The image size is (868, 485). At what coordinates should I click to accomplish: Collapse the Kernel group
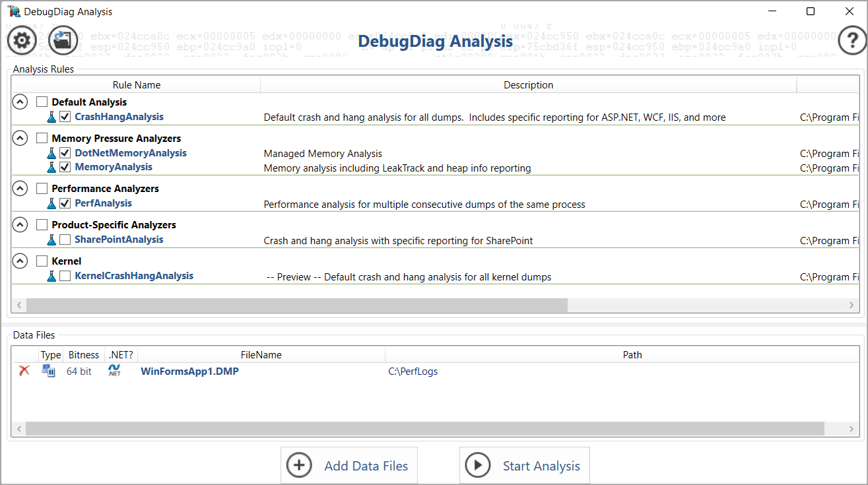pyautogui.click(x=19, y=261)
